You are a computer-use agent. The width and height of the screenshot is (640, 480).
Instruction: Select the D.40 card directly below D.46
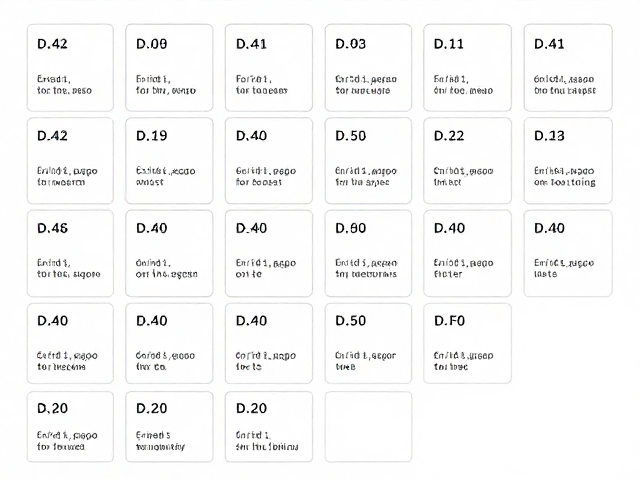pos(70,343)
